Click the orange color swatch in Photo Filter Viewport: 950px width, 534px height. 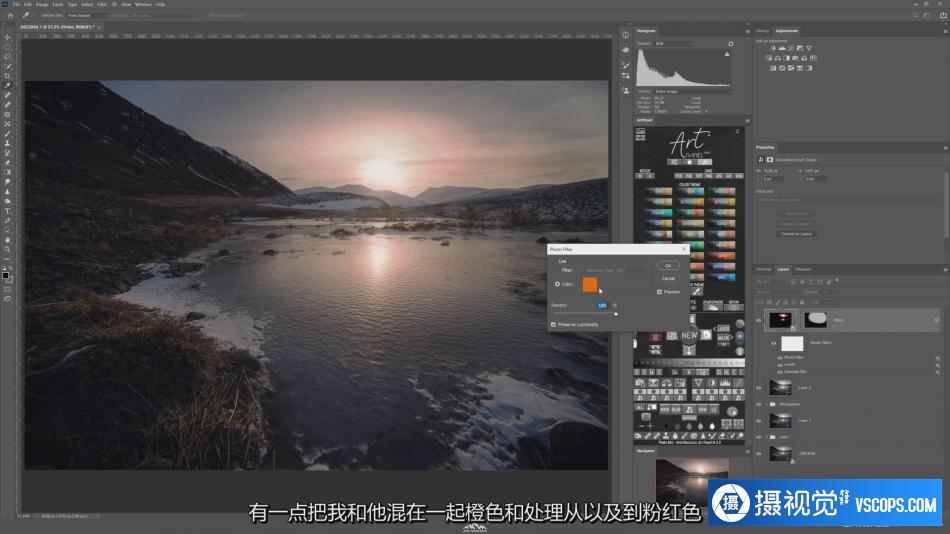point(590,284)
